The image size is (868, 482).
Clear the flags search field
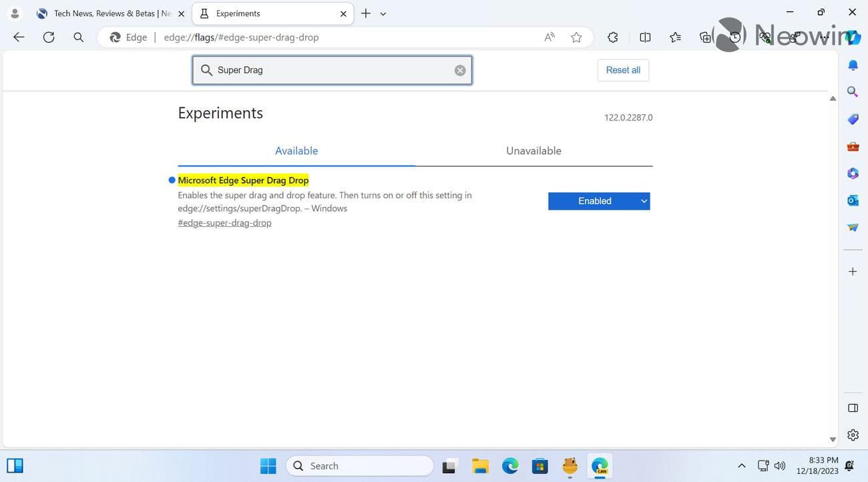(x=459, y=69)
